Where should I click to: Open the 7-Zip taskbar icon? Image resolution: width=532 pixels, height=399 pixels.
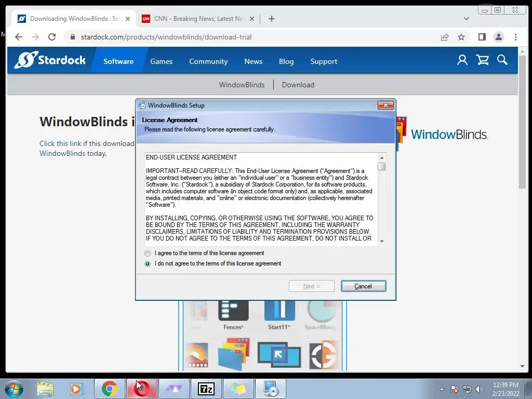(x=206, y=389)
